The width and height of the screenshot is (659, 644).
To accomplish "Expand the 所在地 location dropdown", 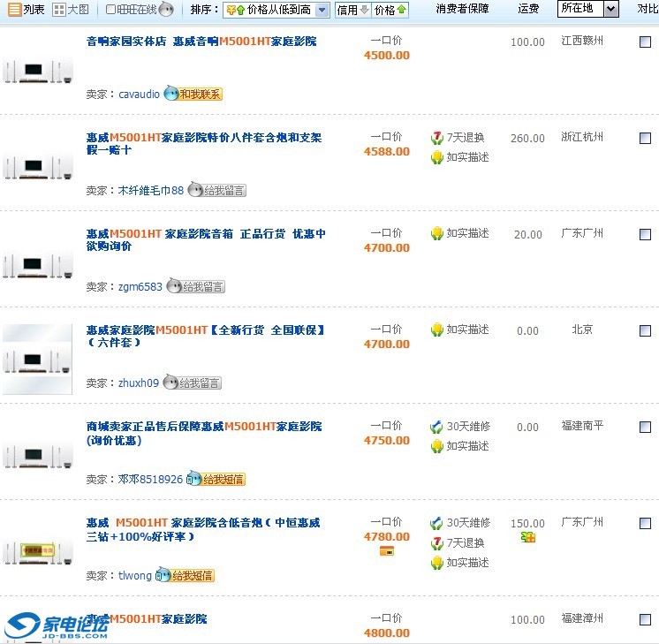I will click(x=611, y=9).
